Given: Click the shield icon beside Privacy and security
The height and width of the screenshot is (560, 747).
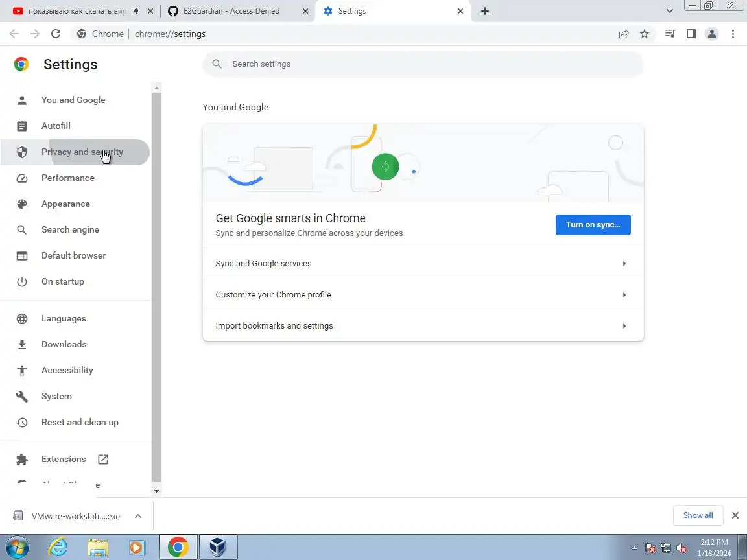Looking at the screenshot, I should 22,152.
